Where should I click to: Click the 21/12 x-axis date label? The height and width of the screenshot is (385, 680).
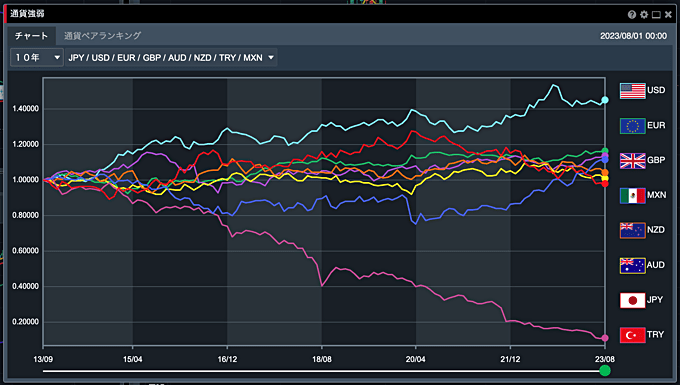click(x=510, y=359)
